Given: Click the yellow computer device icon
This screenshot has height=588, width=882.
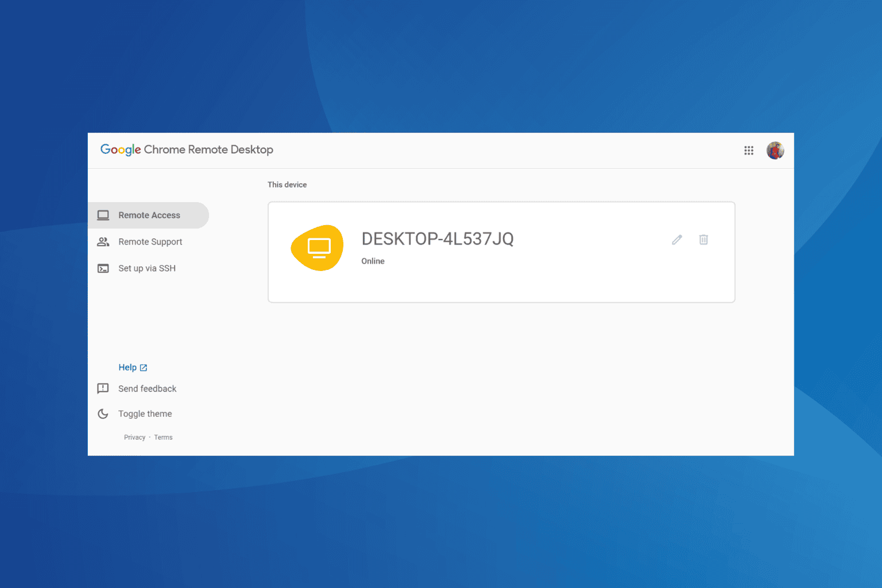Looking at the screenshot, I should tap(318, 247).
